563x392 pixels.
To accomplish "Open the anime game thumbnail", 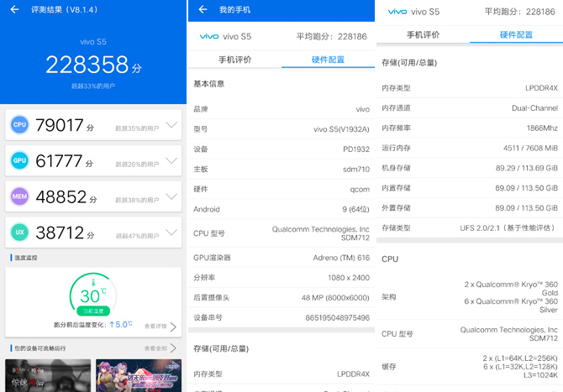I will pos(139,375).
